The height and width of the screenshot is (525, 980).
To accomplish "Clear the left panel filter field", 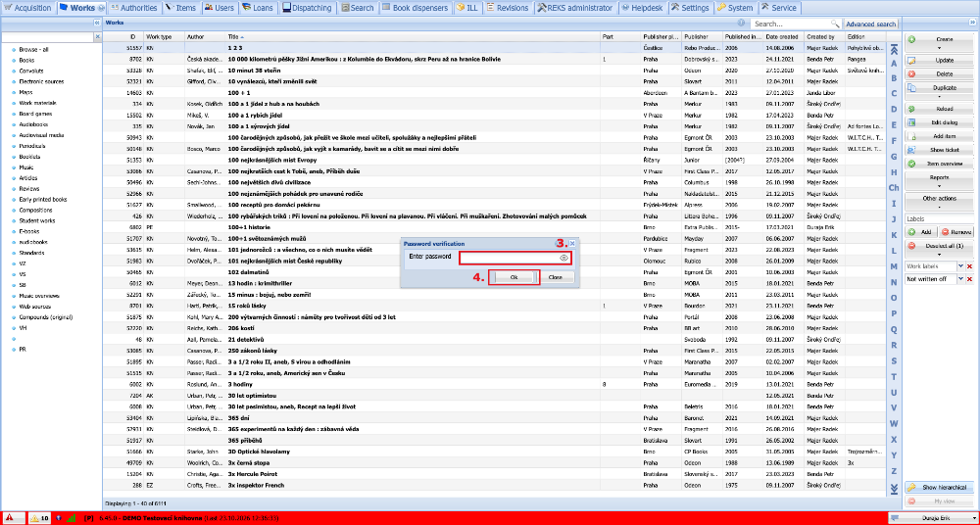I will pos(97,37).
